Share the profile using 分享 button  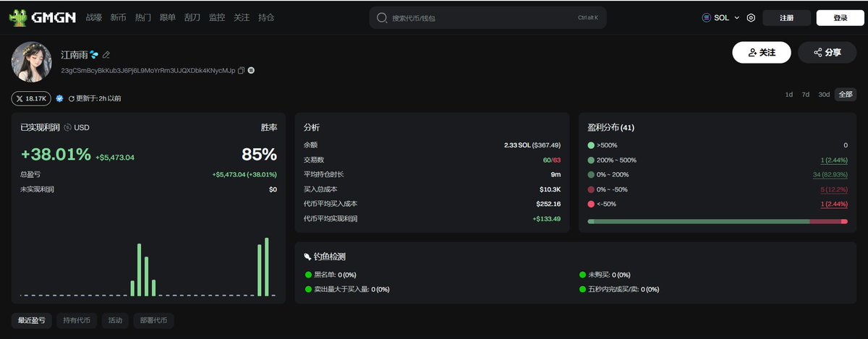[x=827, y=53]
